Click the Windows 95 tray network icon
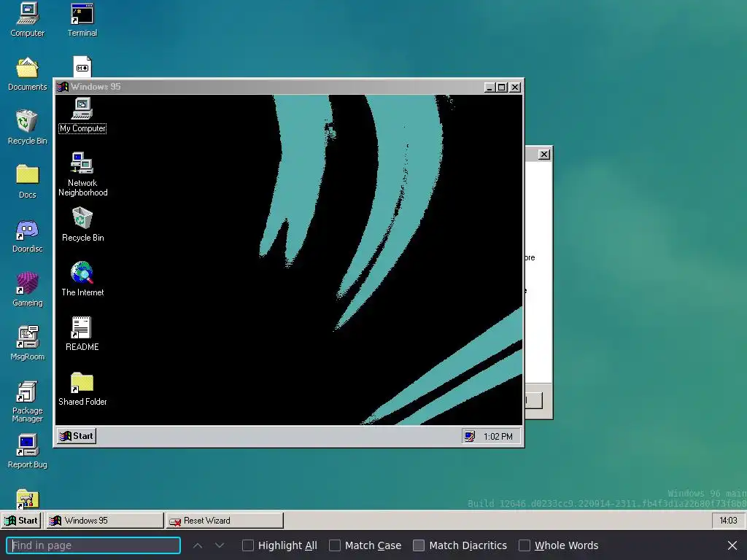747x560 pixels. coord(469,436)
